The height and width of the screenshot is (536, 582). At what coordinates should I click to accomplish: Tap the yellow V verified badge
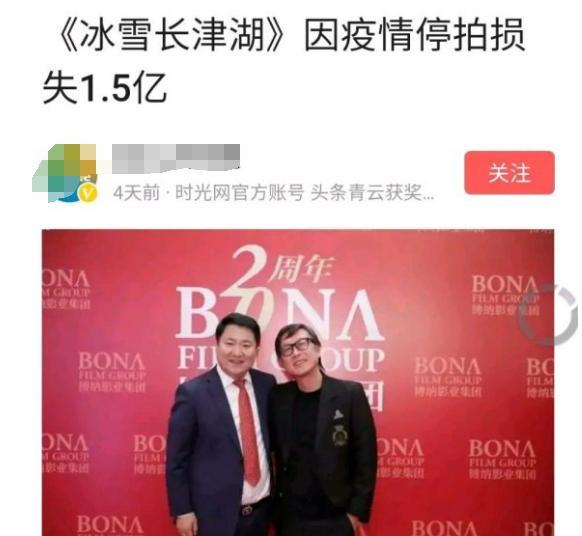pyautogui.click(x=89, y=193)
